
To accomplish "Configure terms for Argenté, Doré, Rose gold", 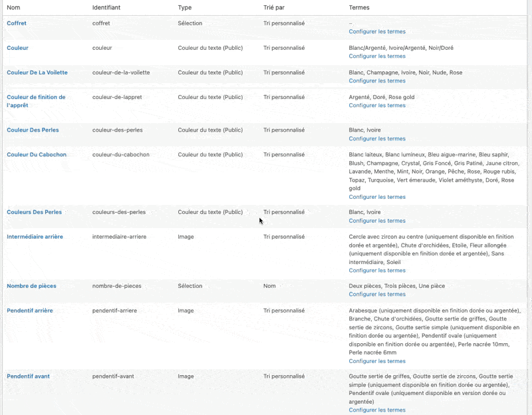I will 377,106.
